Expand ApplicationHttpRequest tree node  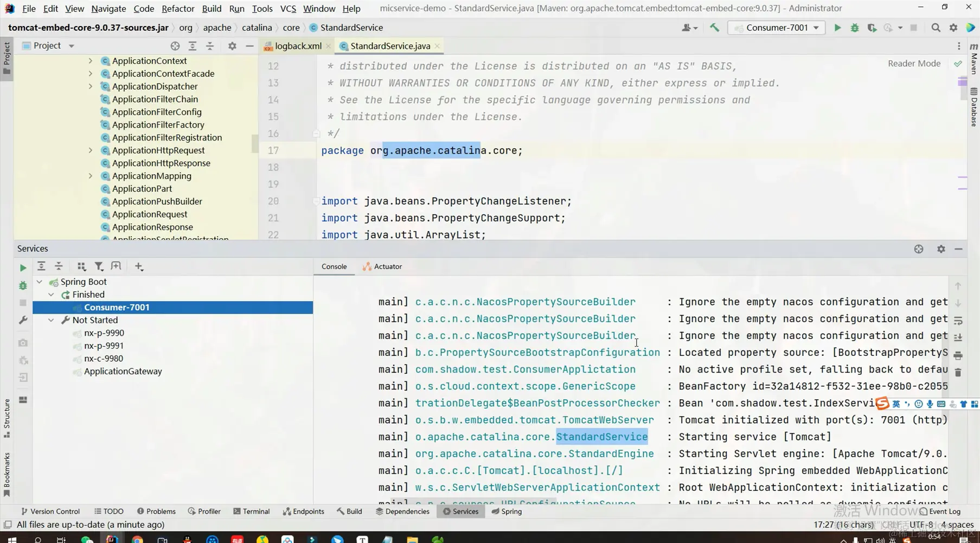(91, 150)
